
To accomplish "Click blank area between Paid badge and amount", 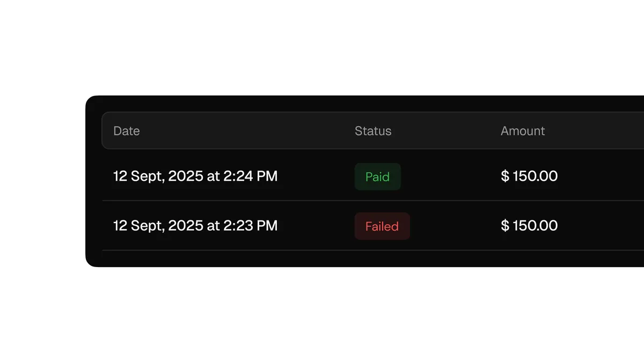I will pyautogui.click(x=451, y=176).
